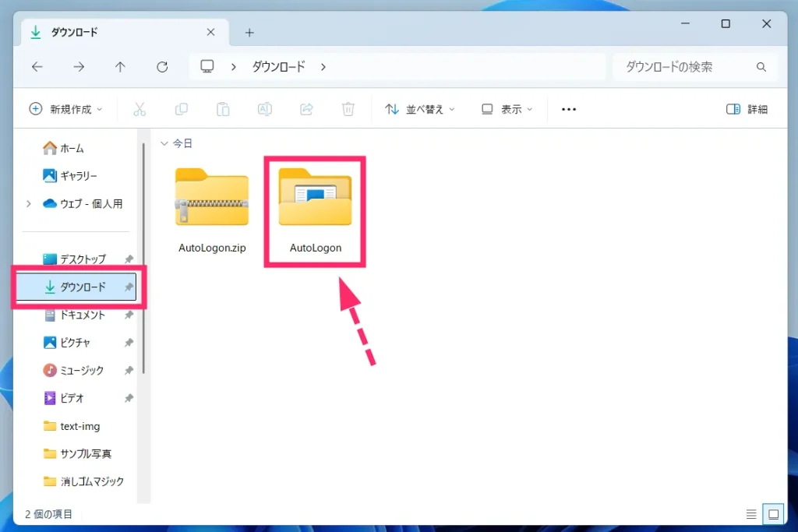Image resolution: width=798 pixels, height=532 pixels.
Task: Switch to details list view in status bar
Action: point(751,514)
